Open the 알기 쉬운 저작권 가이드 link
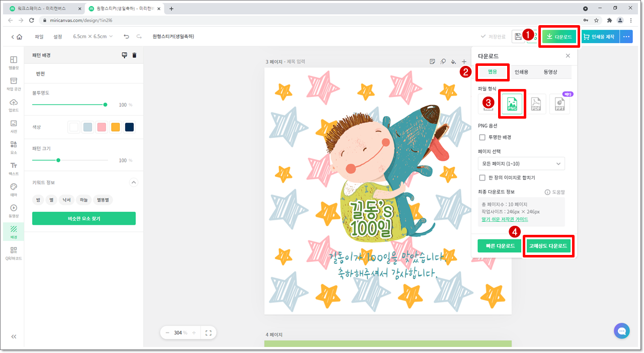Image resolution: width=644 pixels, height=353 pixels. [505, 220]
